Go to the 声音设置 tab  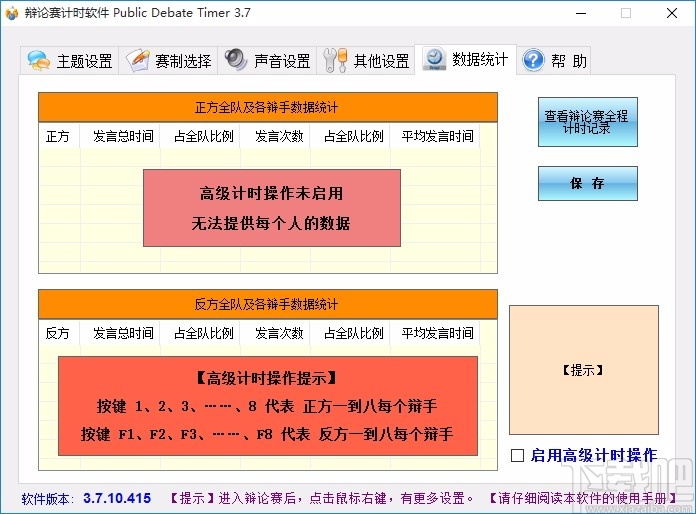[267, 60]
